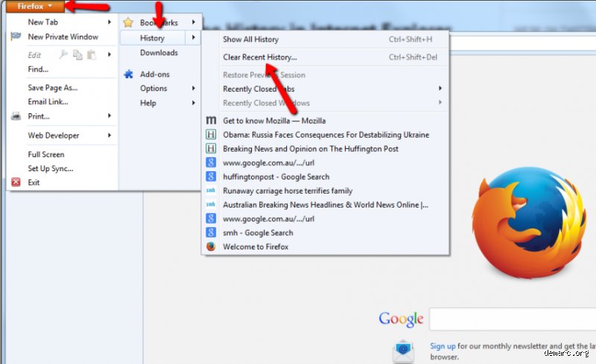The height and width of the screenshot is (364, 596).
Task: Click Google favicon beside smh - Google Search
Action: [x=211, y=232]
